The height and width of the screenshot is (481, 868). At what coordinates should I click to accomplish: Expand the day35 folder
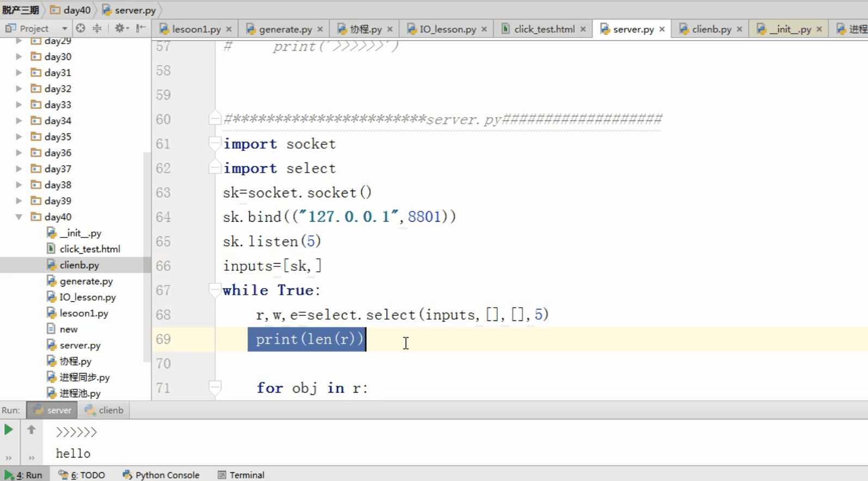coord(19,137)
